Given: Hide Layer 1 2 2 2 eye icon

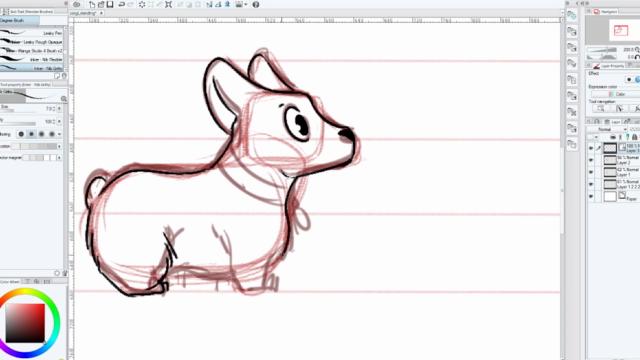Looking at the screenshot, I should coord(591,184).
